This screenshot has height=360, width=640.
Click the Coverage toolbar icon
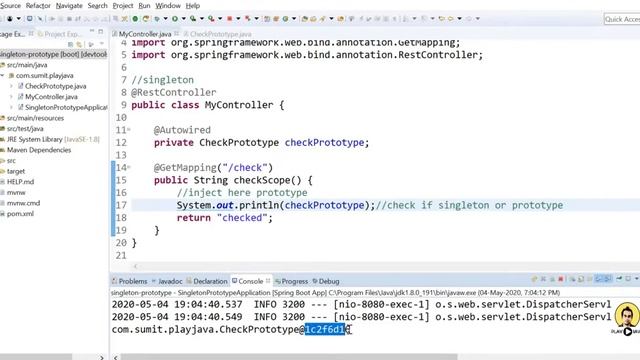[193, 19]
